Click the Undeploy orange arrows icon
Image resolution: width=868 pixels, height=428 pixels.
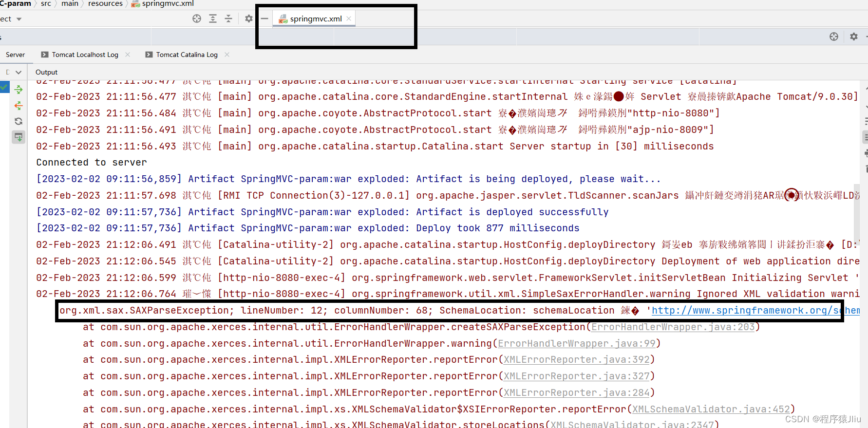coord(19,105)
